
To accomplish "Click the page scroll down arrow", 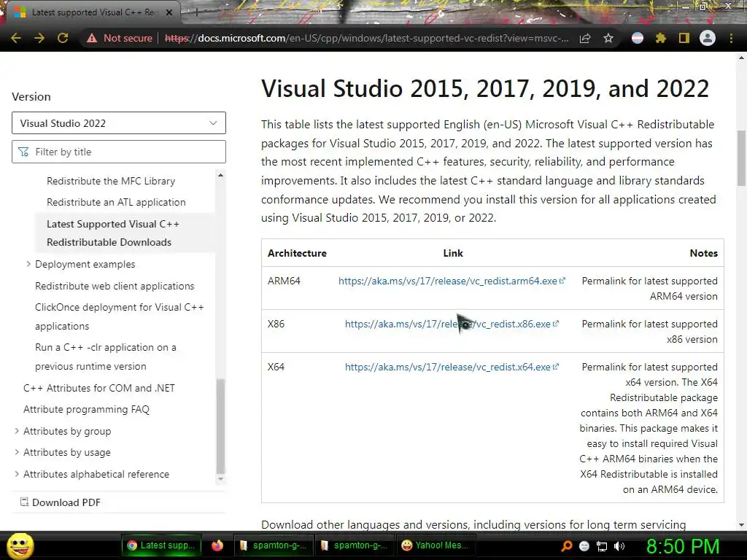I will coord(741,525).
